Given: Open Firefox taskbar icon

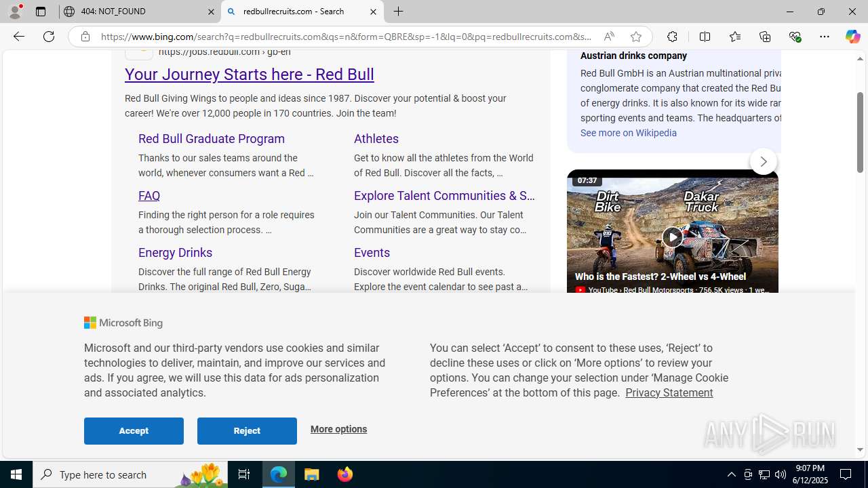Looking at the screenshot, I should click(344, 474).
